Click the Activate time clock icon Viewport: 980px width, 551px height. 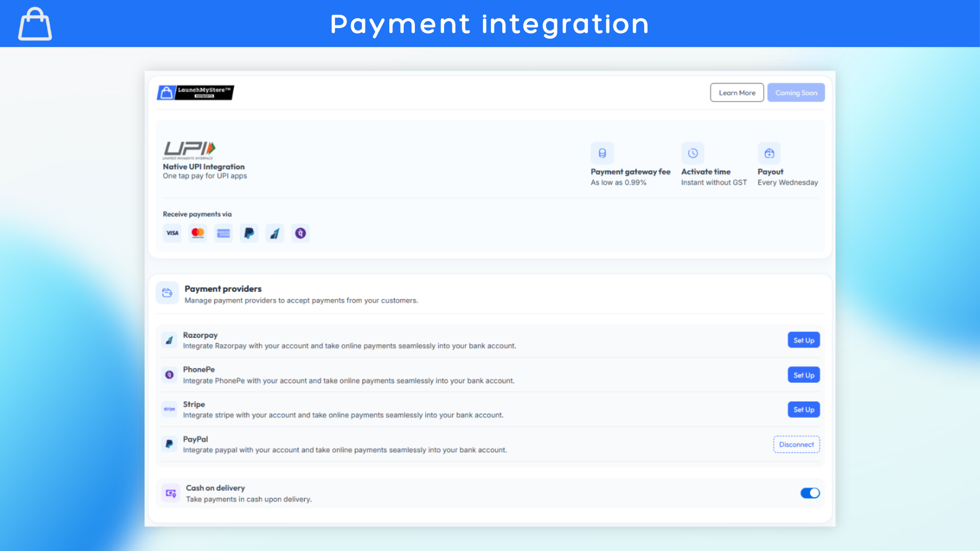[693, 153]
